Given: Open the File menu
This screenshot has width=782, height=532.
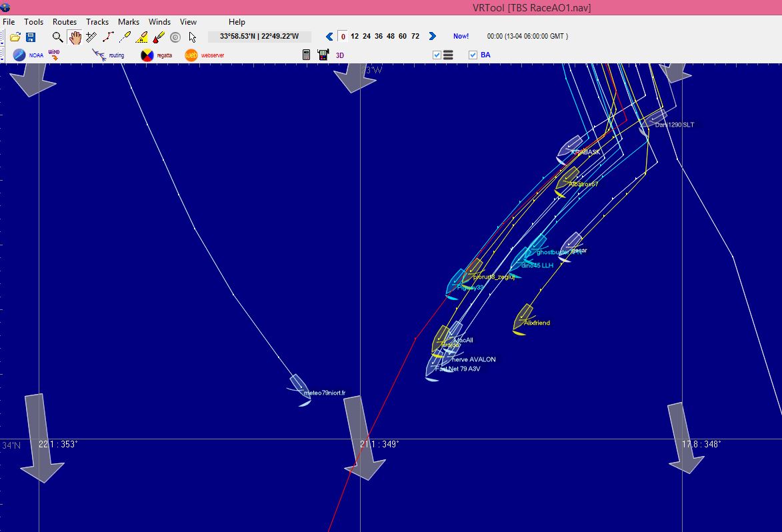Looking at the screenshot, I should [x=9, y=22].
